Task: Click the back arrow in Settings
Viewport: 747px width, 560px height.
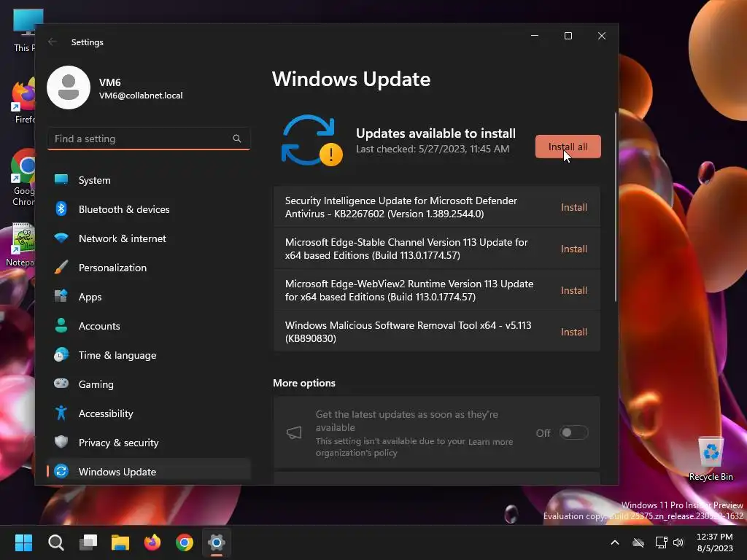Action: click(x=53, y=42)
